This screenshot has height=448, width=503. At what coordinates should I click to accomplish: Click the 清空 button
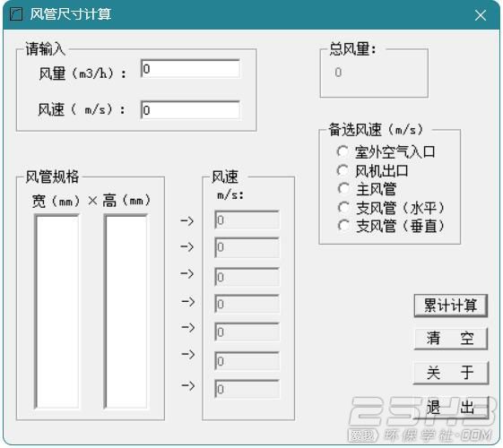coord(451,339)
